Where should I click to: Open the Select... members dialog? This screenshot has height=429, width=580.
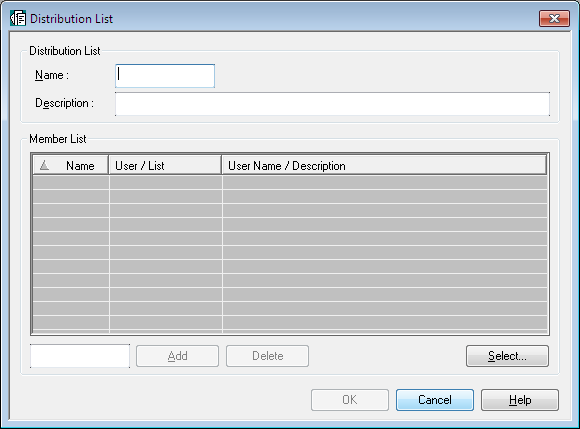pos(507,356)
